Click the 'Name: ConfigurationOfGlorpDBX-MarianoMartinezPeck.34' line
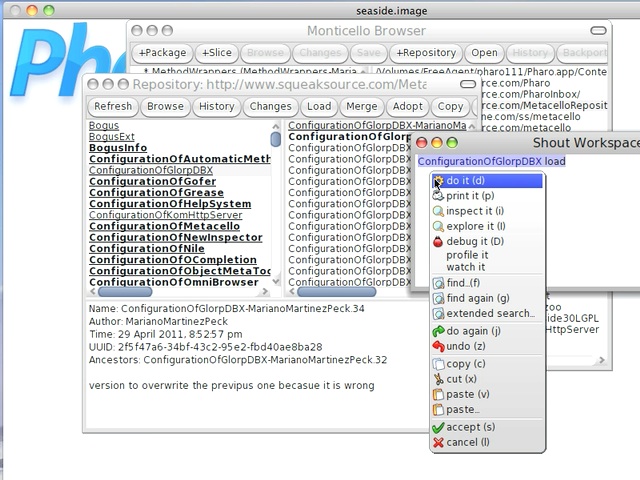 pyautogui.click(x=227, y=309)
